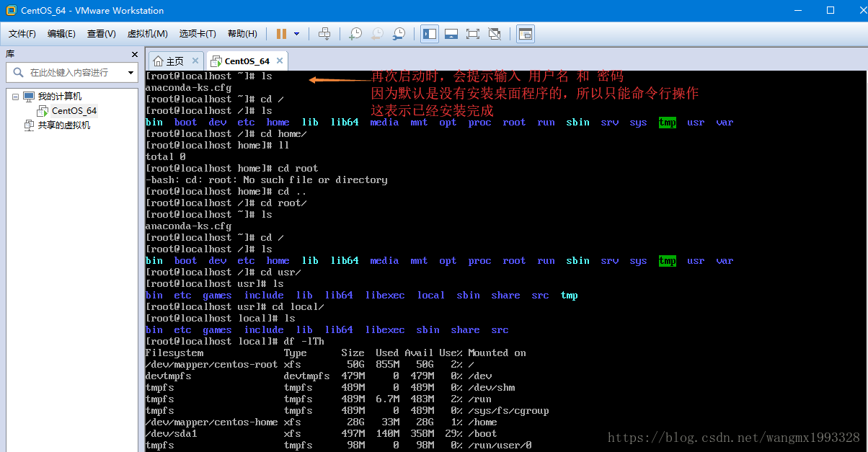Pause the virtual machine with the orange pause icon
This screenshot has width=868, height=452.
coord(281,34)
